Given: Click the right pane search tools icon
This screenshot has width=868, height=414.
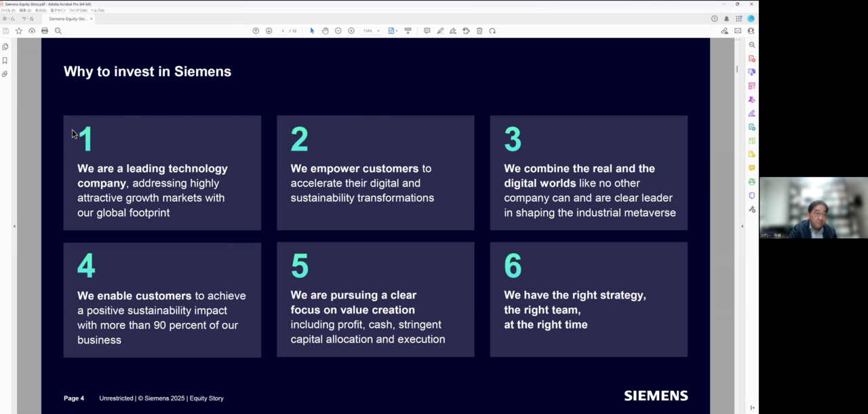Looking at the screenshot, I should [752, 45].
